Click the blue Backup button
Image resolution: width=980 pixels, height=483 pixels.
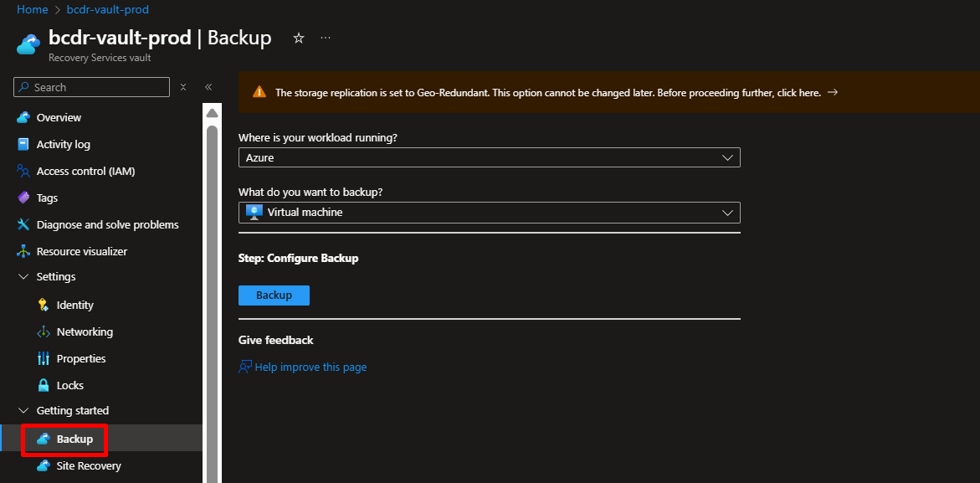pos(274,295)
